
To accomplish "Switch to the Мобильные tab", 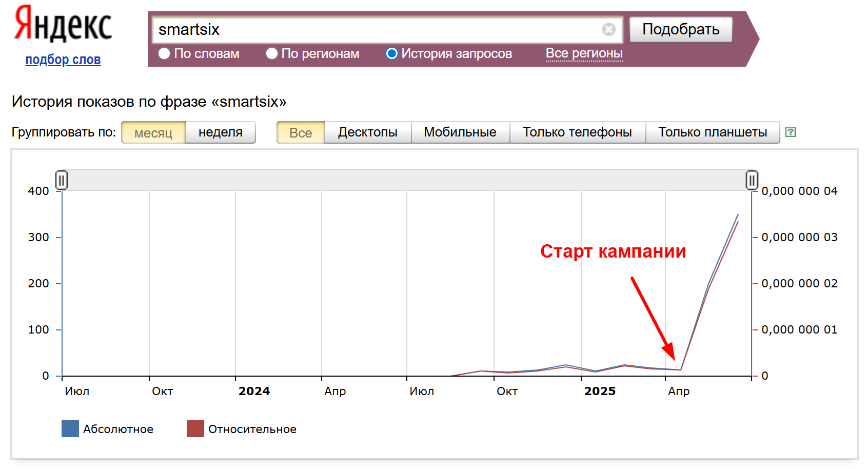I will (x=460, y=132).
